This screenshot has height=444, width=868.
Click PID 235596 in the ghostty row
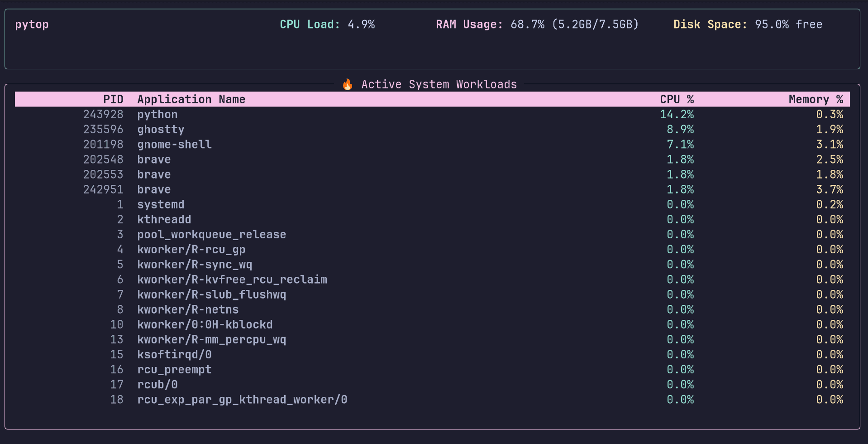point(103,130)
